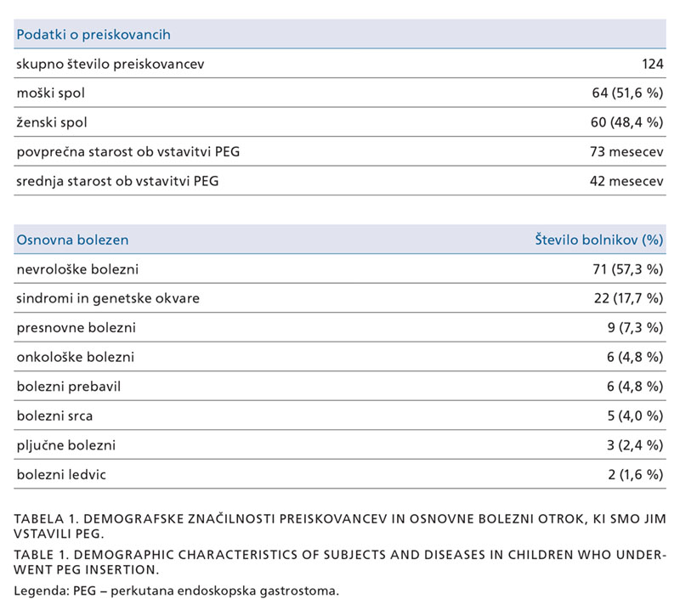
Task: Click the English caption 'TABLE 1. DEMOGRAPHIC CHARACTERISTICS'
Action: (340, 562)
